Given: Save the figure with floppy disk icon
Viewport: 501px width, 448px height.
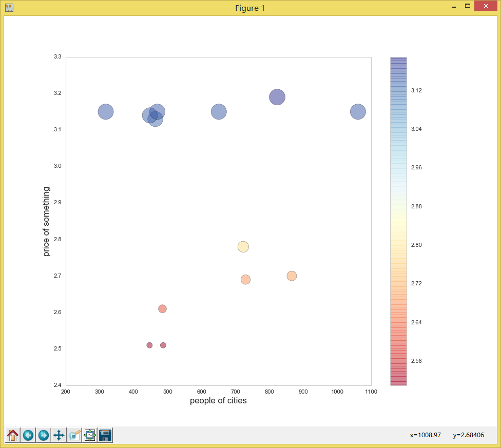Looking at the screenshot, I should point(105,435).
